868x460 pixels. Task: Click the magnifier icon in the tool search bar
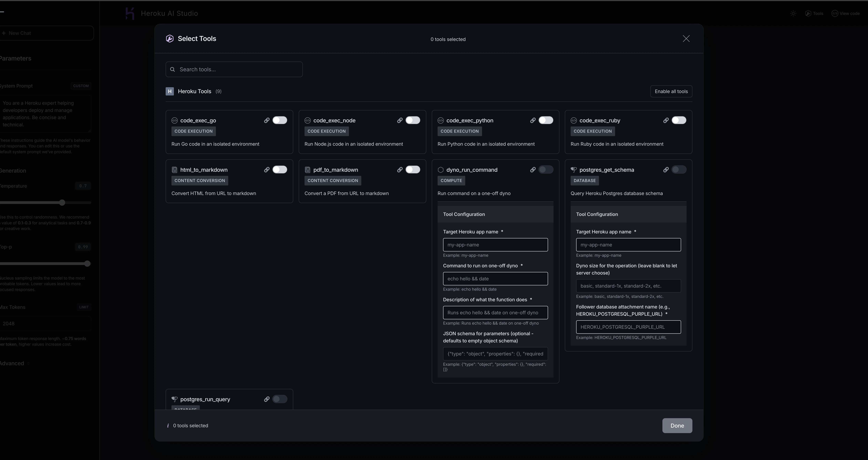173,69
